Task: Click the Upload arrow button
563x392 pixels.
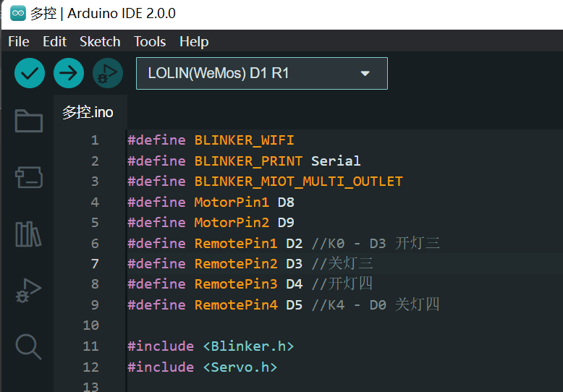Action: point(69,73)
